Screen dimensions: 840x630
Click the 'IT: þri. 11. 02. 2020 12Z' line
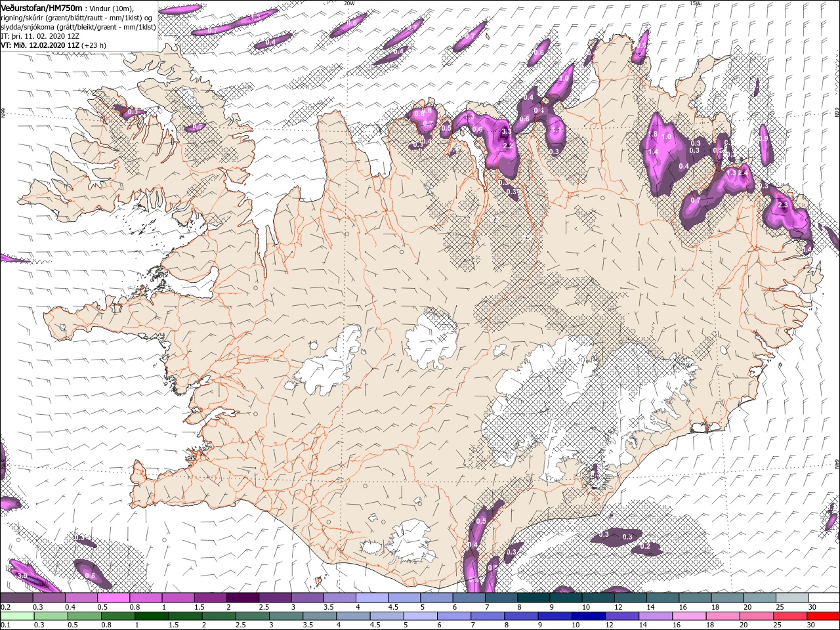[x=41, y=37]
